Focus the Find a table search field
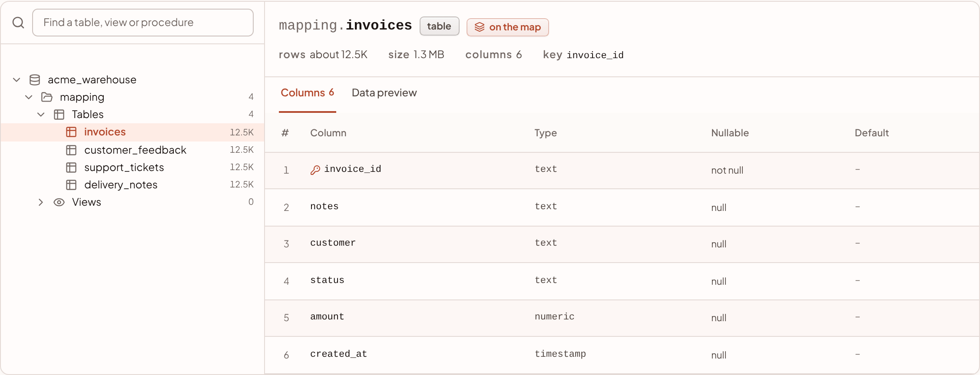980x375 pixels. point(143,23)
